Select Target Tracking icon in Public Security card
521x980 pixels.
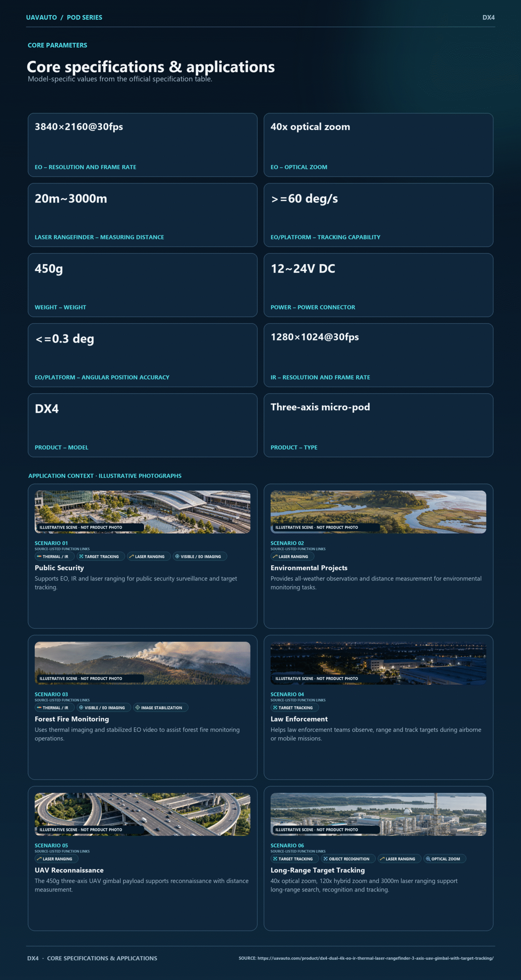point(81,557)
